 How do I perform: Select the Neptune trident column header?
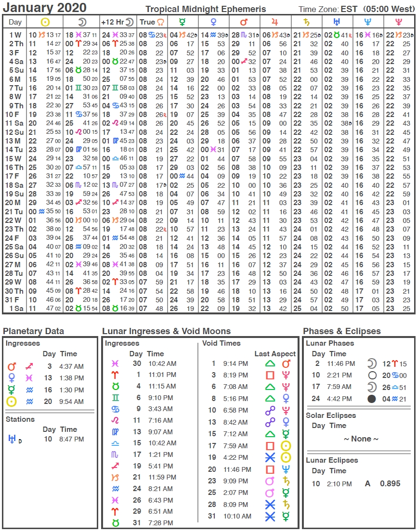coord(367,23)
